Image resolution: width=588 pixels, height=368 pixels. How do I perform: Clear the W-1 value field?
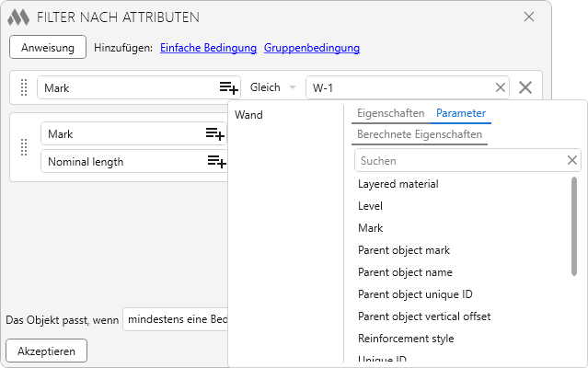(x=501, y=87)
